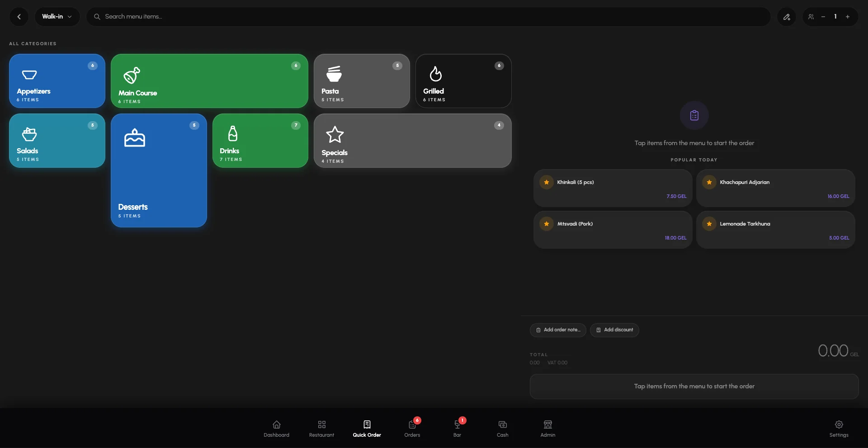Screen dimensions: 868x448
Task: Add Khinkali (5 pcs) to the order
Action: [x=613, y=188]
